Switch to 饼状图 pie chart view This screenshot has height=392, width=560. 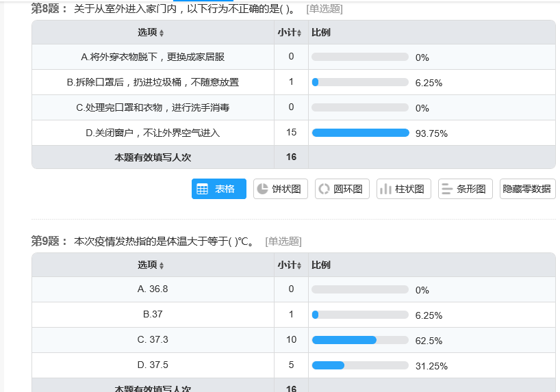click(x=281, y=189)
